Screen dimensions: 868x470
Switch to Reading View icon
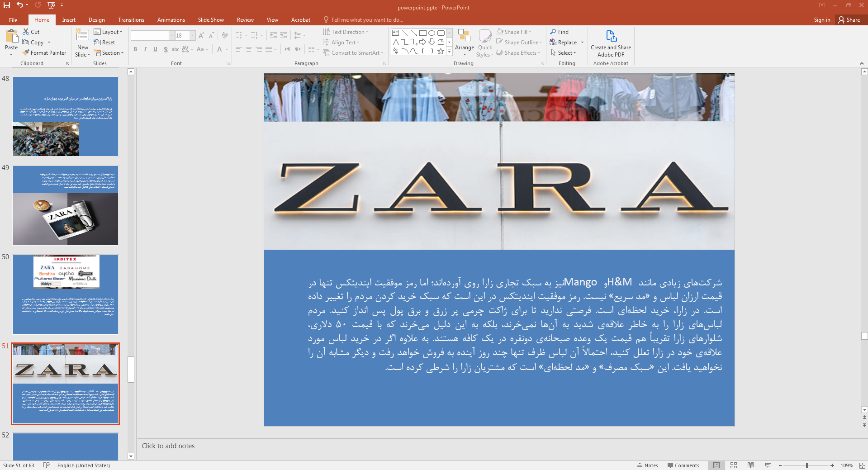[x=750, y=465]
